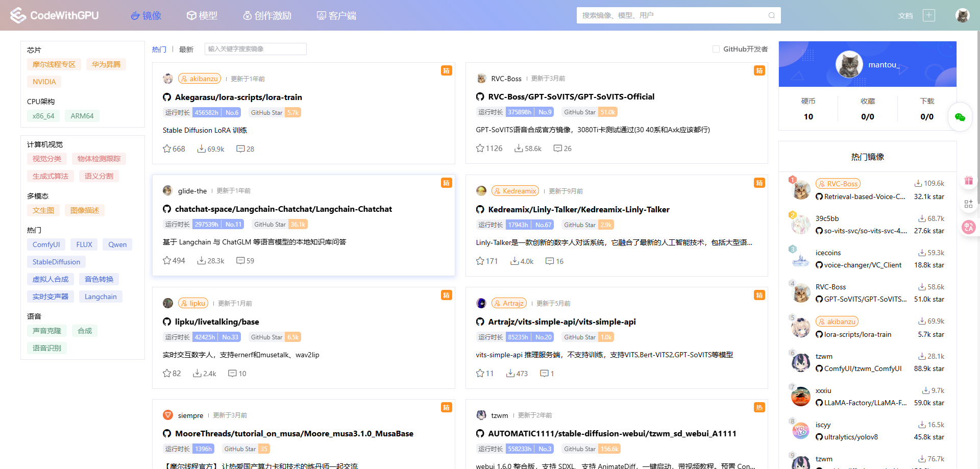Filter by 物体检测跟踪 tag

pos(99,159)
